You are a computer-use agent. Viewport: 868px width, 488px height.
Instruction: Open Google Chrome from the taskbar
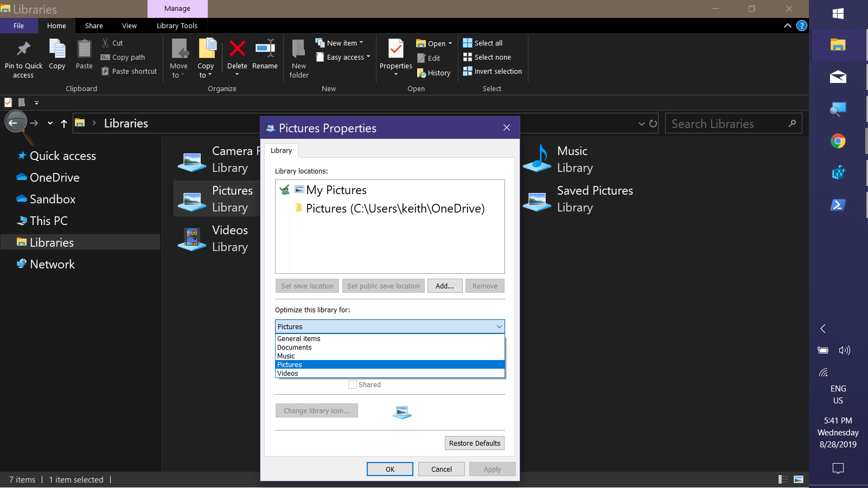838,142
